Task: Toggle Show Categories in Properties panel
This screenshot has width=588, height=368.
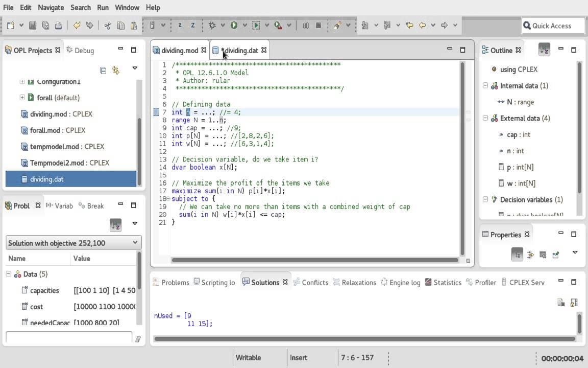Action: coord(517,255)
